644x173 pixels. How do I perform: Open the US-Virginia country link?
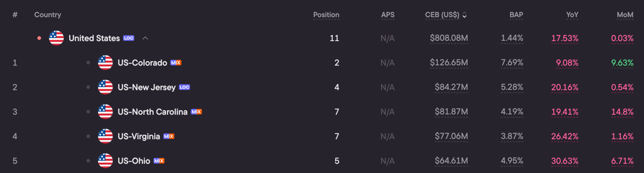point(139,136)
